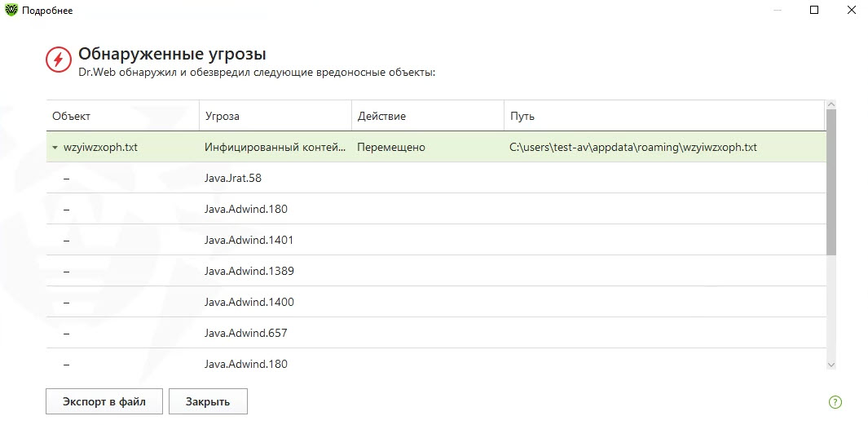This screenshot has width=868, height=425.
Task: Click the file path of wzyiwzxoph.txt
Action: [633, 148]
